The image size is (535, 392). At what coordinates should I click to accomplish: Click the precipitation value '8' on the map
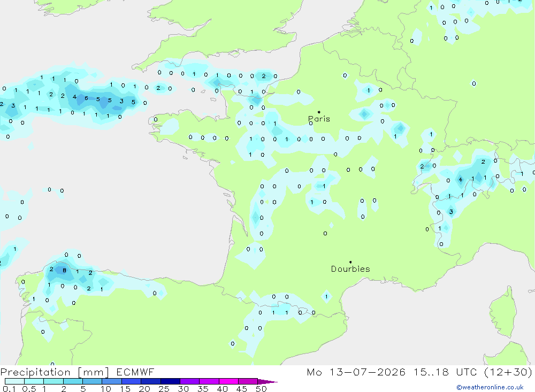pos(64,271)
